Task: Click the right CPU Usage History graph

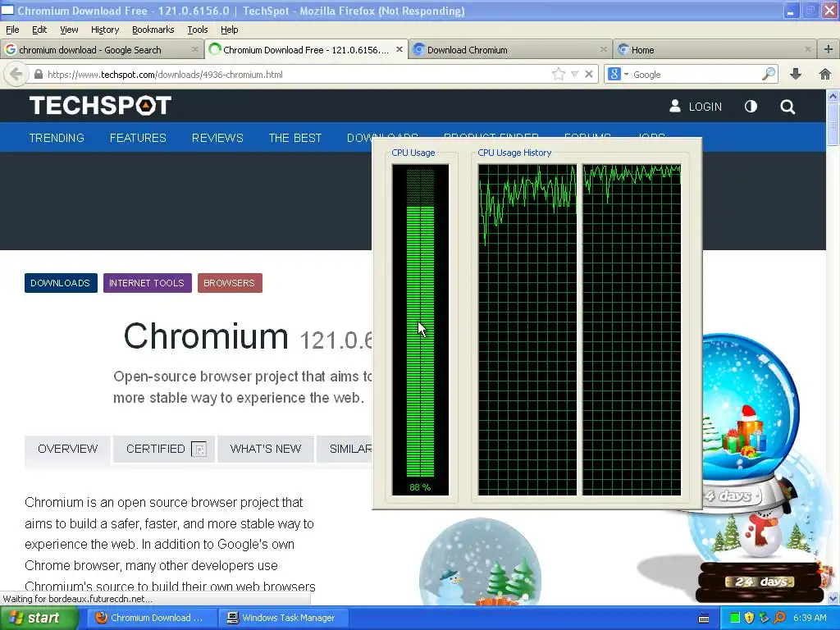Action: click(632, 330)
